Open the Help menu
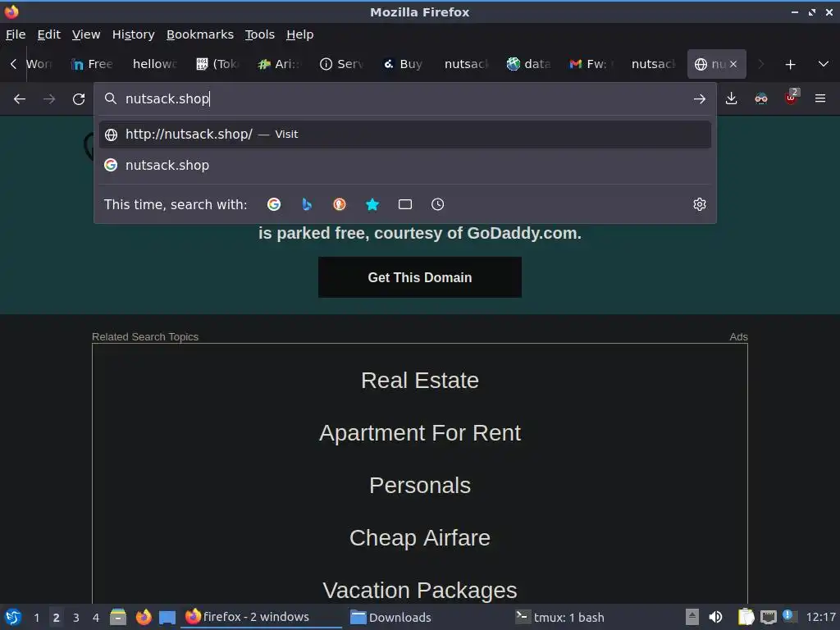 tap(300, 34)
